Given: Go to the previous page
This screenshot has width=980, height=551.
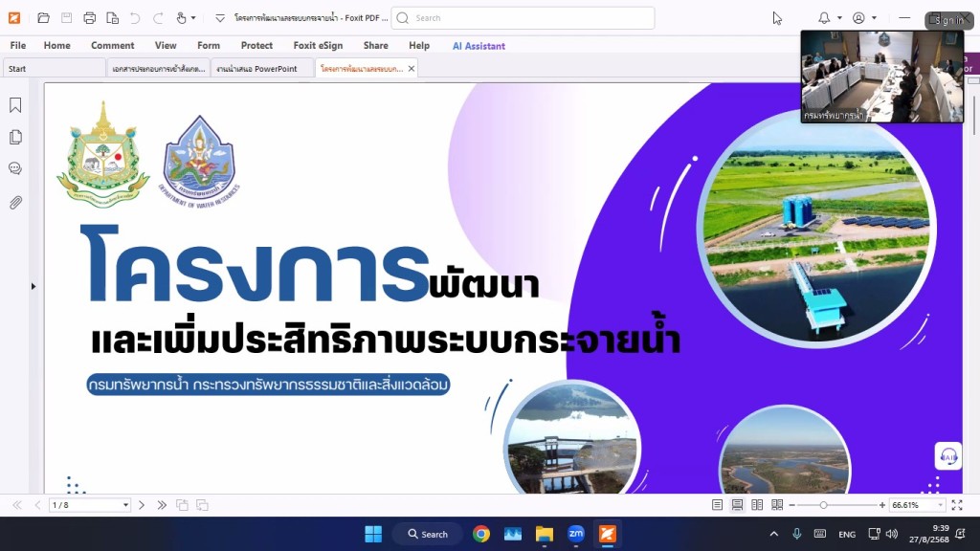Looking at the screenshot, I should [x=37, y=505].
